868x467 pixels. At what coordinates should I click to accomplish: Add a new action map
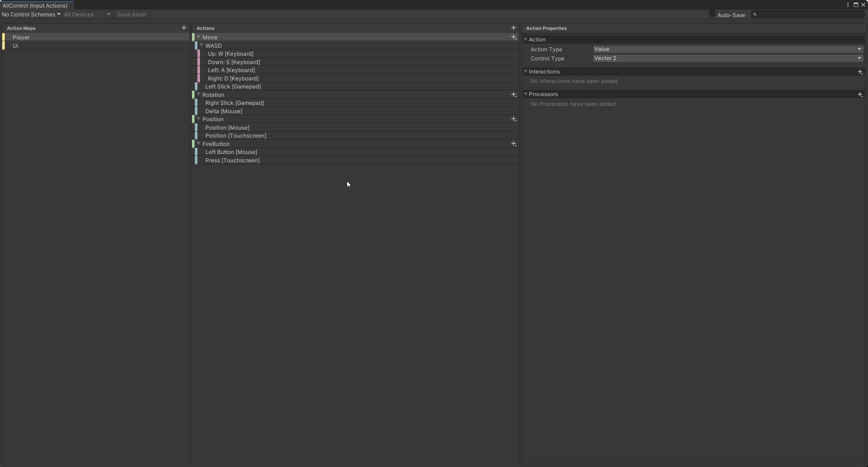pos(184,28)
